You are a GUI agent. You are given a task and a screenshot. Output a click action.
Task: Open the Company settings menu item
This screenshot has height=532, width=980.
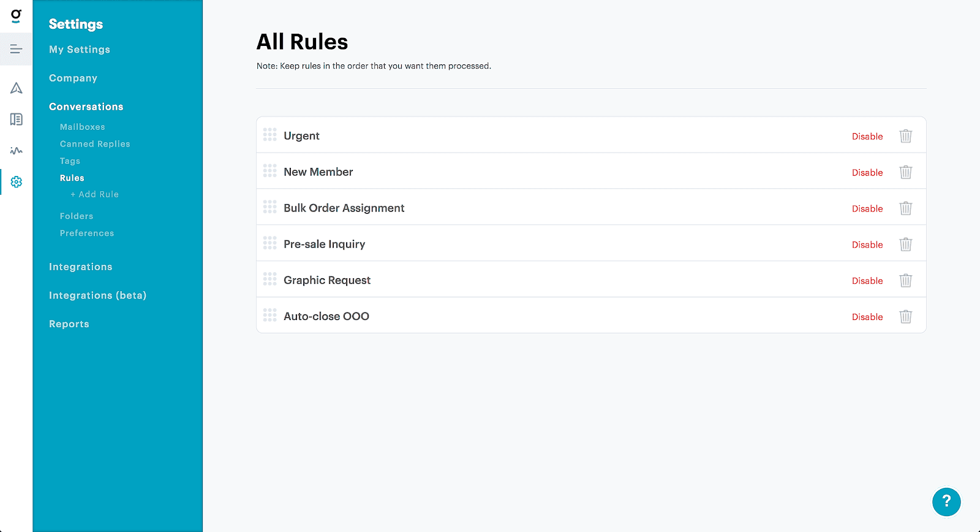[73, 78]
